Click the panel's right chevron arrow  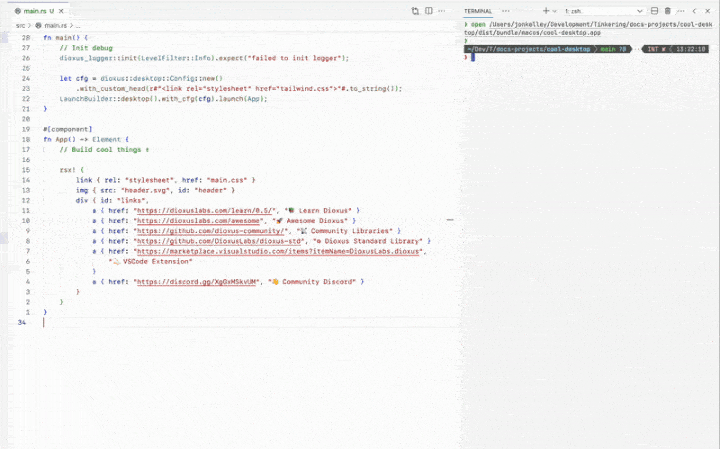coord(707,10)
